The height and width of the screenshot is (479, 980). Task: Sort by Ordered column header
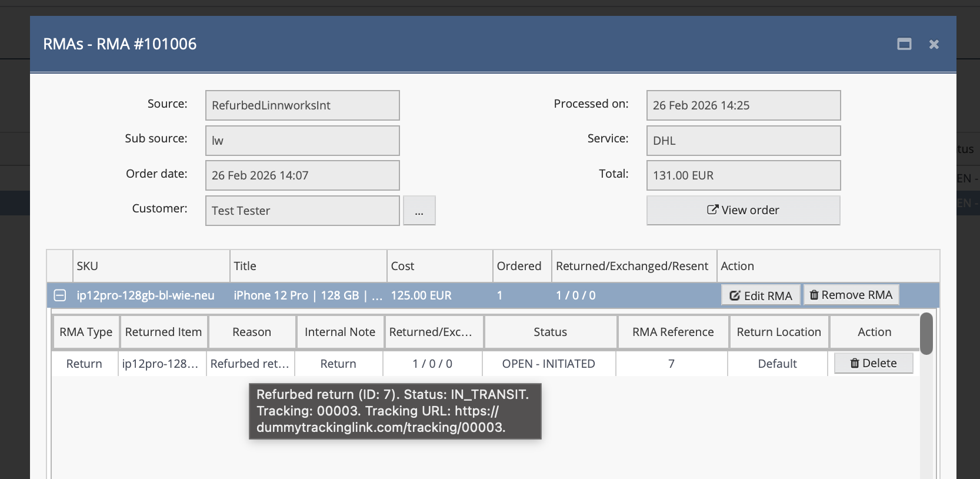[x=522, y=266]
